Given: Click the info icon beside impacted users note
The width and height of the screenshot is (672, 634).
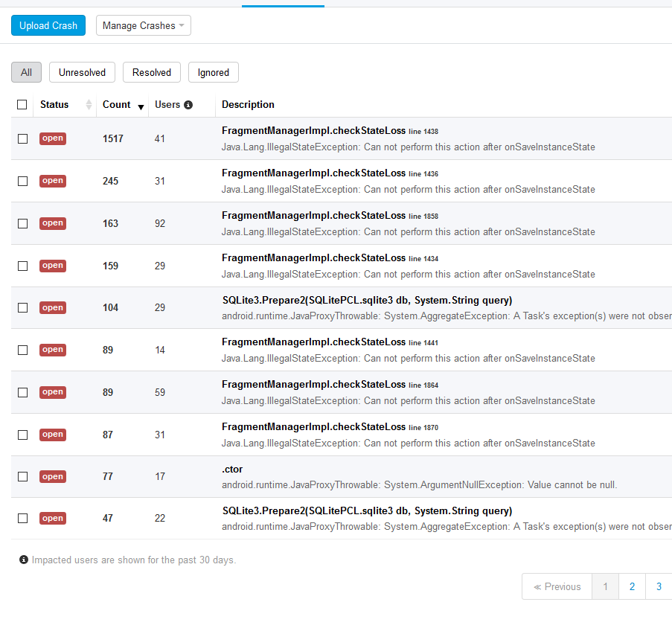Looking at the screenshot, I should (23, 560).
